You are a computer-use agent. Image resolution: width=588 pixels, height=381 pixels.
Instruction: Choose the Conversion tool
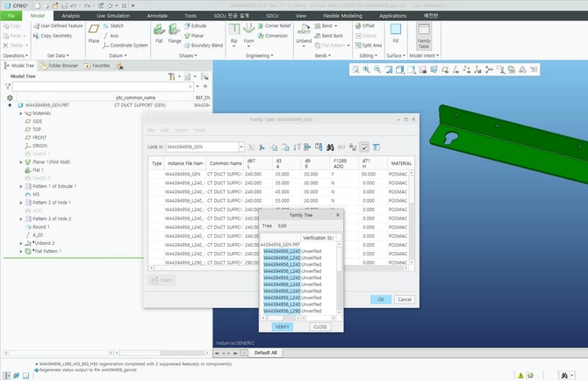273,36
